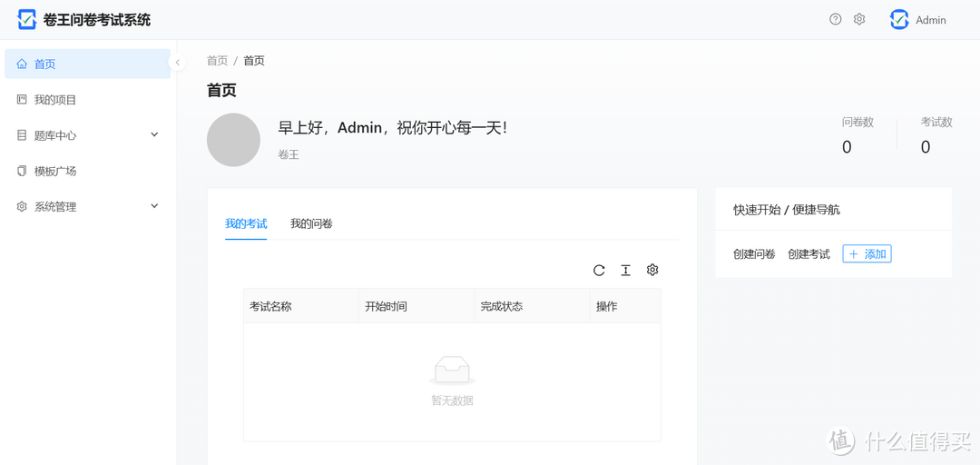Click the project icon beside 我的项目
This screenshot has width=980, height=465.
pyautogui.click(x=22, y=100)
